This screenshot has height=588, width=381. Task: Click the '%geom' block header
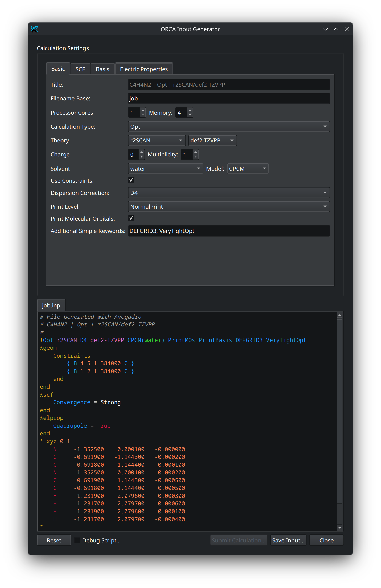click(x=48, y=348)
